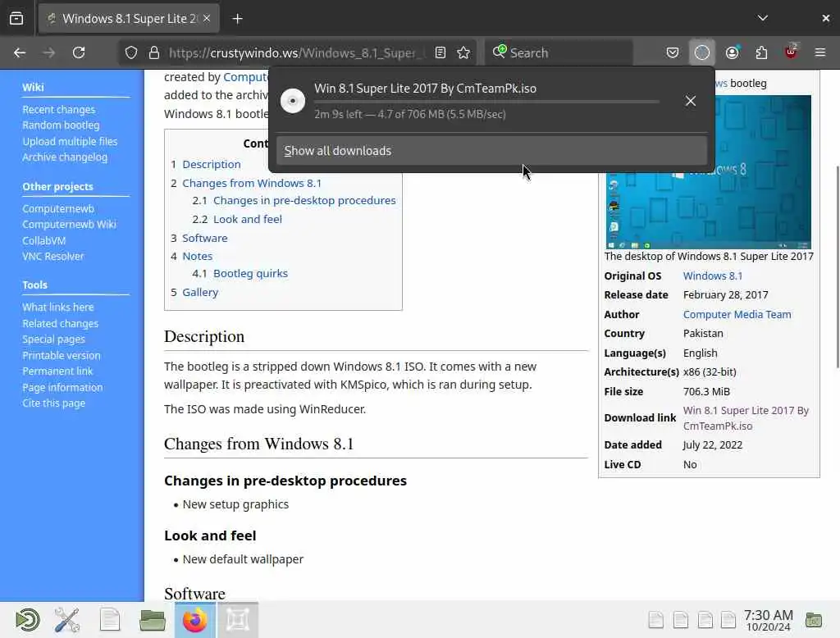Image resolution: width=840 pixels, height=638 pixels.
Task: Open Upload multiple files link
Action: [70, 141]
